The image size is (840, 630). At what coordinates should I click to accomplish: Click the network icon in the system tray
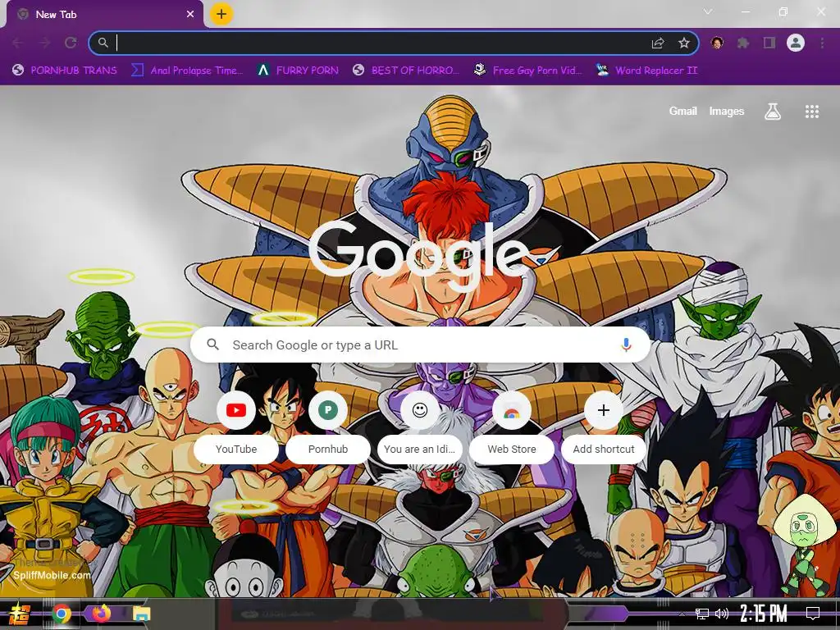tap(702, 614)
